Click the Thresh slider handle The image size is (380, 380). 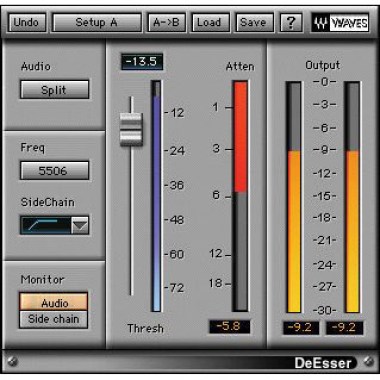(131, 129)
